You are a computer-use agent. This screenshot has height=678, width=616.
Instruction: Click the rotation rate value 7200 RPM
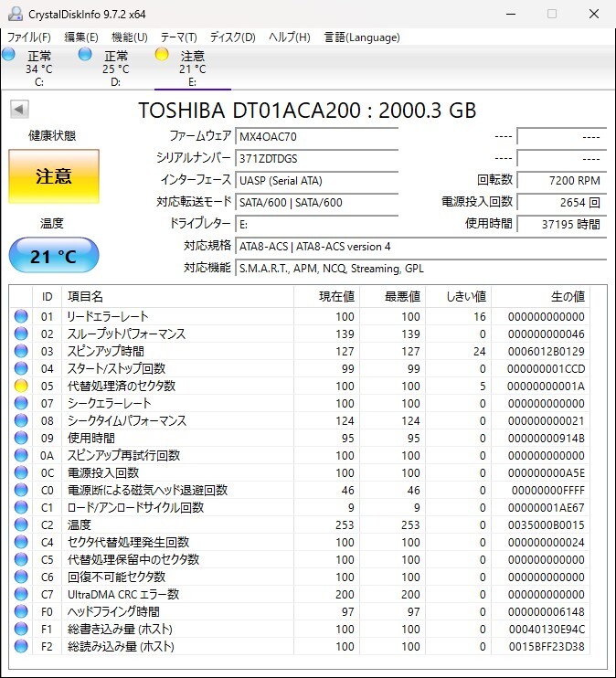[561, 181]
